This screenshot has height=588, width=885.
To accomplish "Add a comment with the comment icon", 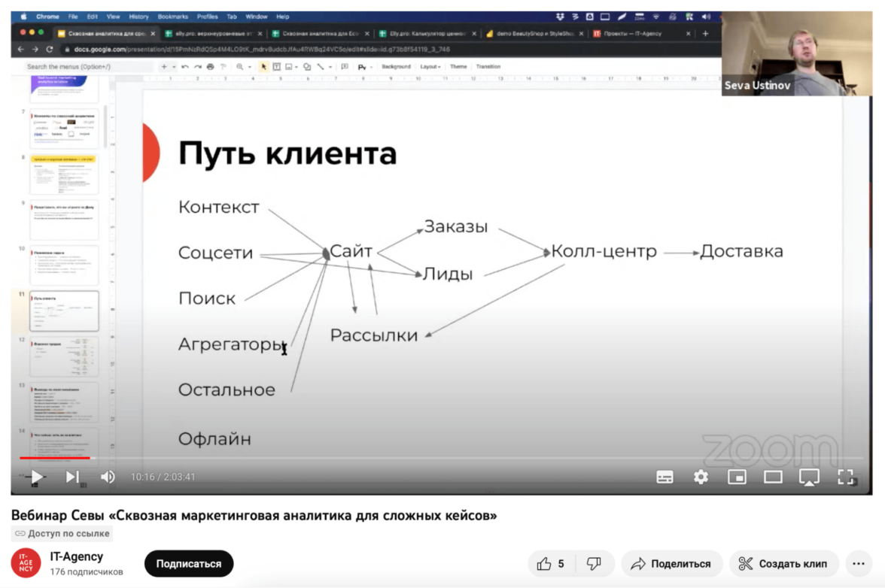I will [345, 66].
